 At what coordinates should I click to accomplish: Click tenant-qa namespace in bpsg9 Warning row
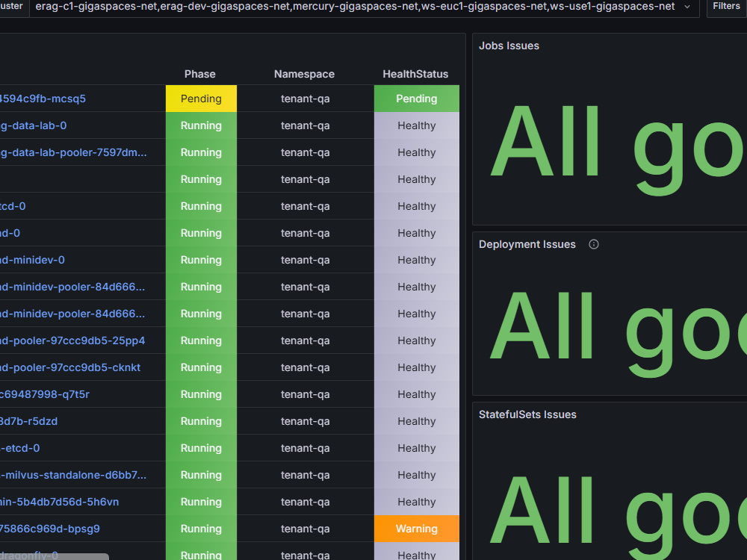pyautogui.click(x=306, y=529)
